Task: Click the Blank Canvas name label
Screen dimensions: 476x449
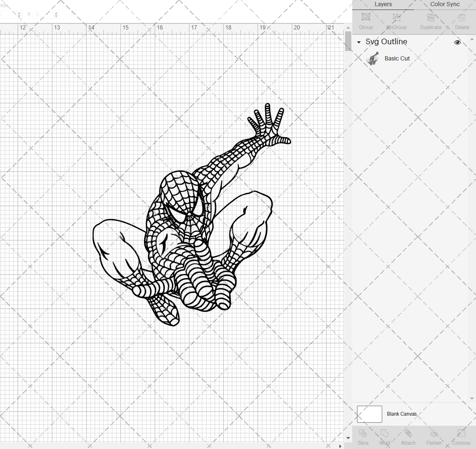Action: coord(402,414)
